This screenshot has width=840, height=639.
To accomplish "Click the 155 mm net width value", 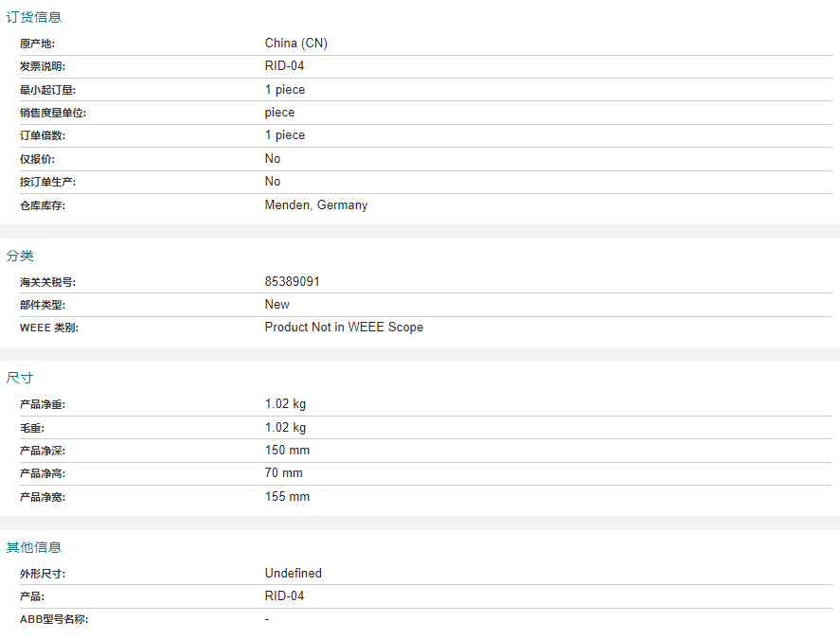I will pos(287,496).
